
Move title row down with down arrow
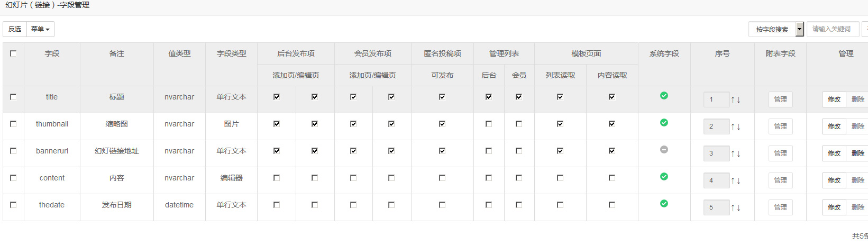point(738,99)
